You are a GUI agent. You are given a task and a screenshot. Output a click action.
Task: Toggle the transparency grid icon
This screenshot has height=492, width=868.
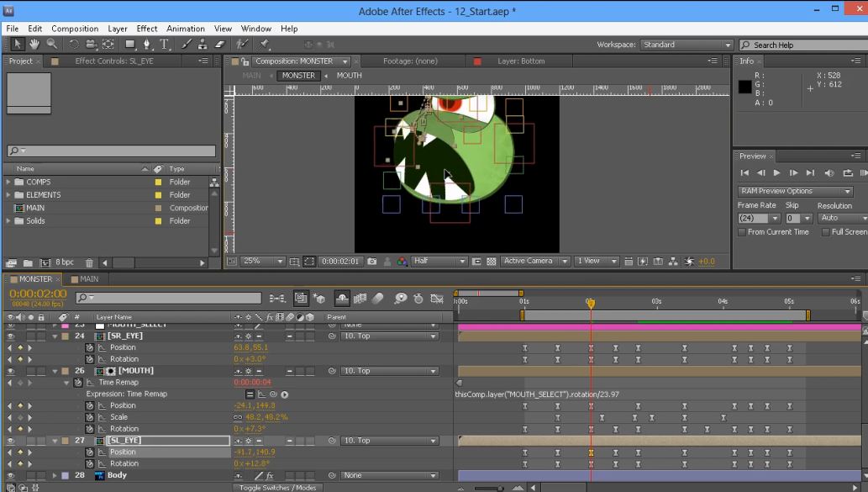(x=491, y=262)
